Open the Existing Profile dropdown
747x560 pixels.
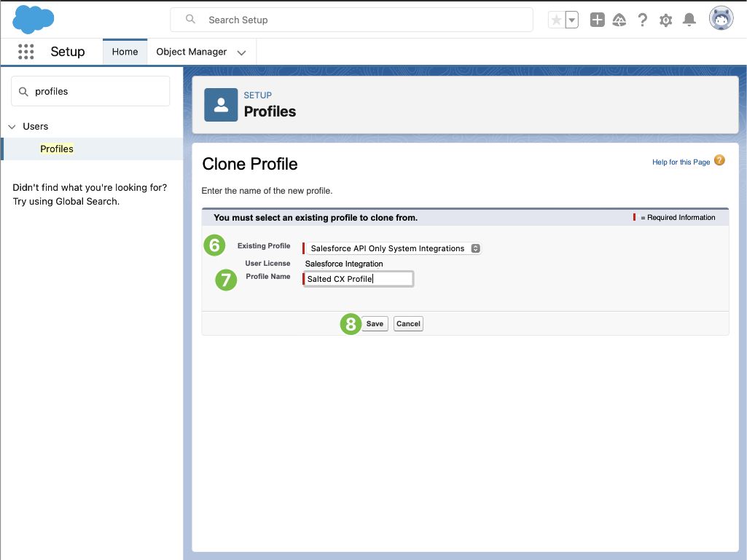[x=393, y=248]
